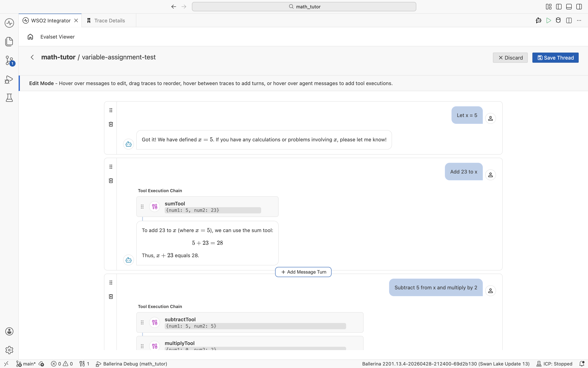Click the Discard button
This screenshot has height=368, width=588.
(x=510, y=58)
